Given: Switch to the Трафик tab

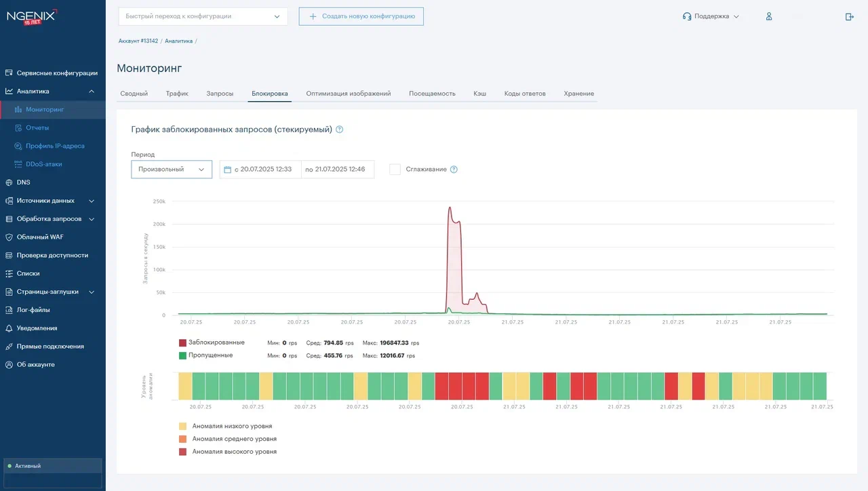Looking at the screenshot, I should point(177,94).
